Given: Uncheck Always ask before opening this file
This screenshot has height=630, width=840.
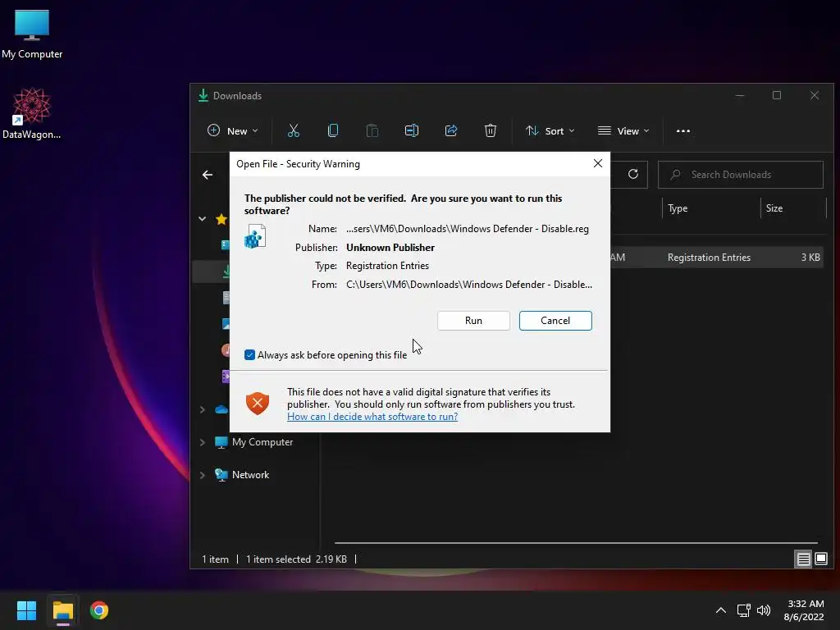Looking at the screenshot, I should [249, 354].
